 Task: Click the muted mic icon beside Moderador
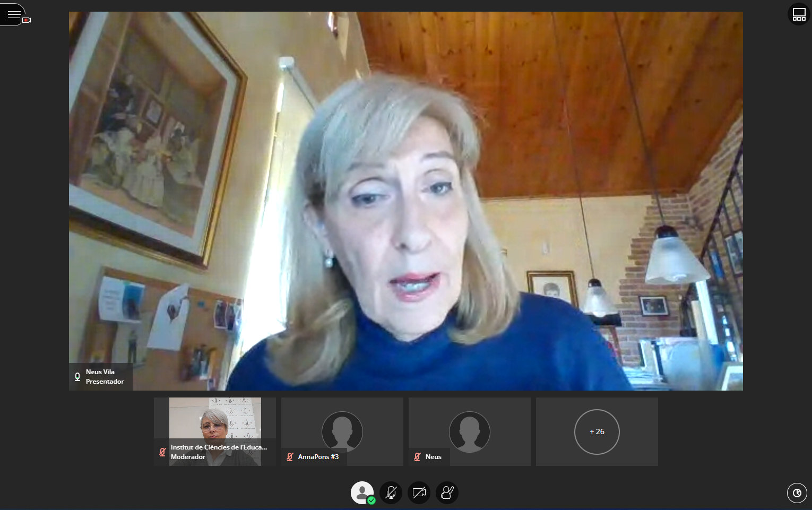[x=162, y=452]
